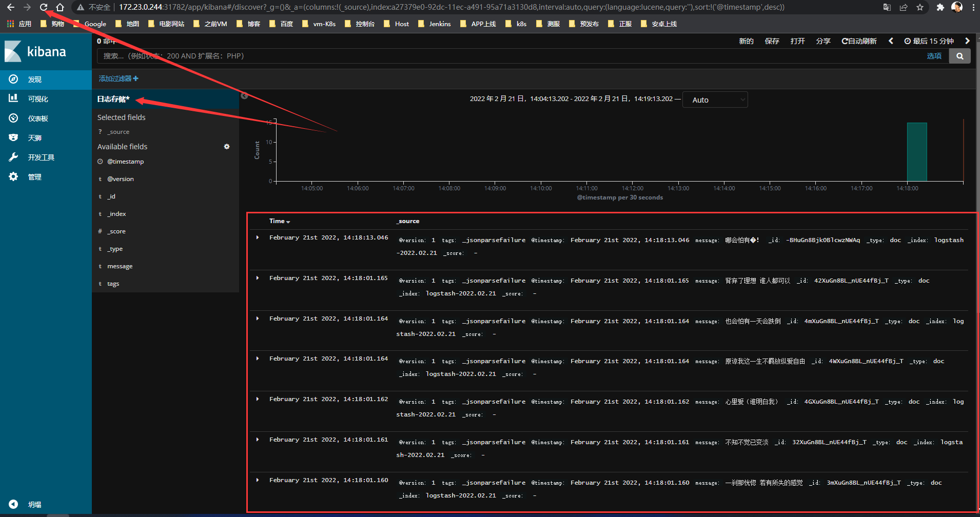
Task: Open the available fields gear settings
Action: (227, 147)
